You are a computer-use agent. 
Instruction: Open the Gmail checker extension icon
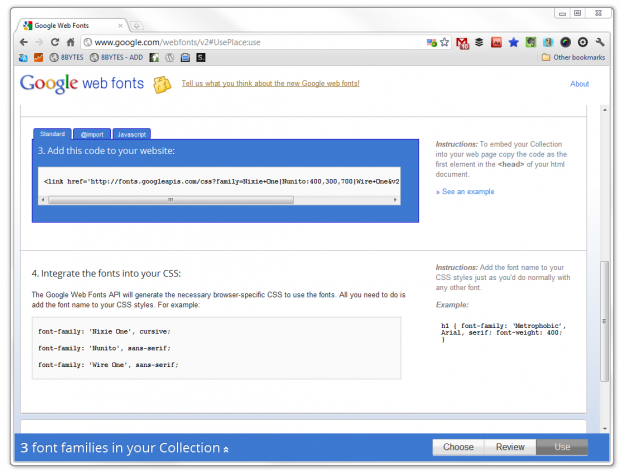462,42
